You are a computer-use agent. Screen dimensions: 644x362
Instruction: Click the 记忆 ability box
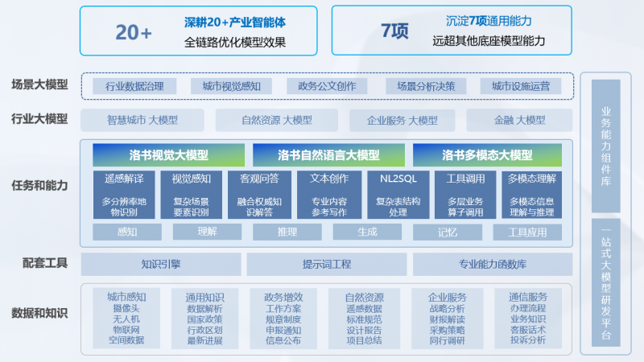click(448, 232)
